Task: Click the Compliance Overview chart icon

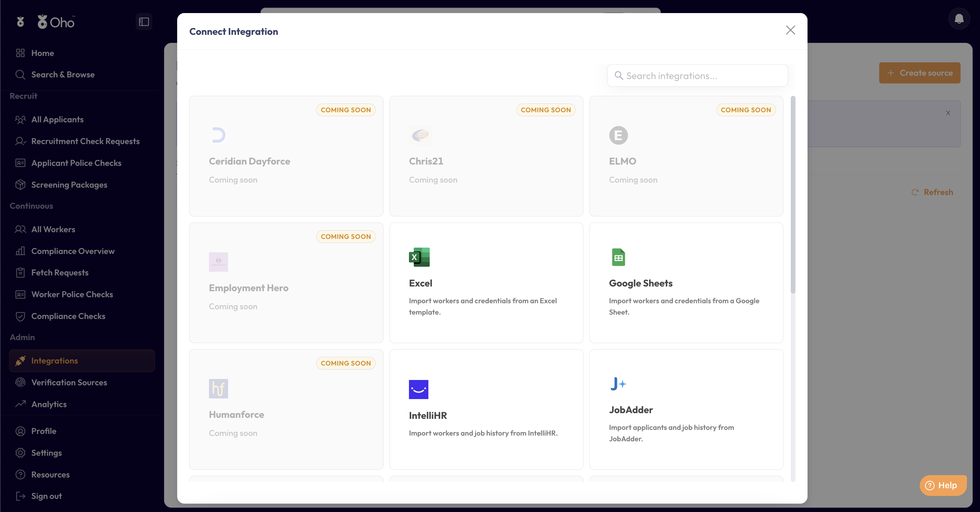Action: [20, 251]
